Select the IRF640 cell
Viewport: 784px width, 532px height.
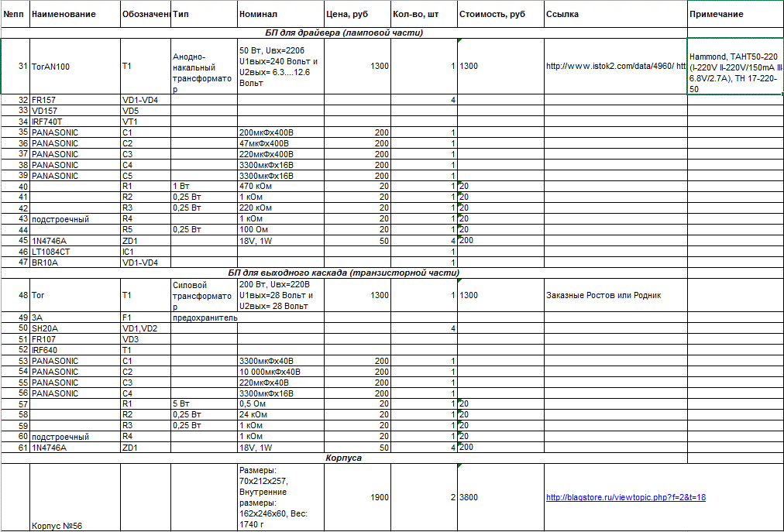click(x=75, y=350)
